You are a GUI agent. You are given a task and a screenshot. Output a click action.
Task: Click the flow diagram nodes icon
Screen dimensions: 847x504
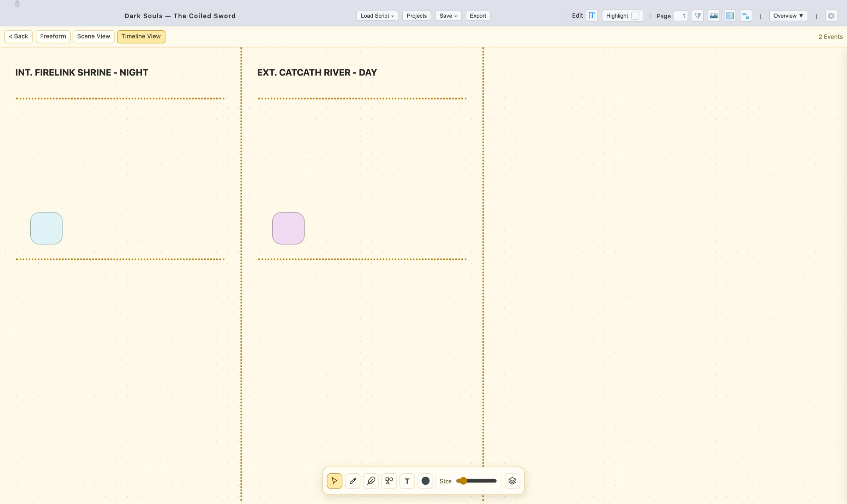[x=746, y=16]
